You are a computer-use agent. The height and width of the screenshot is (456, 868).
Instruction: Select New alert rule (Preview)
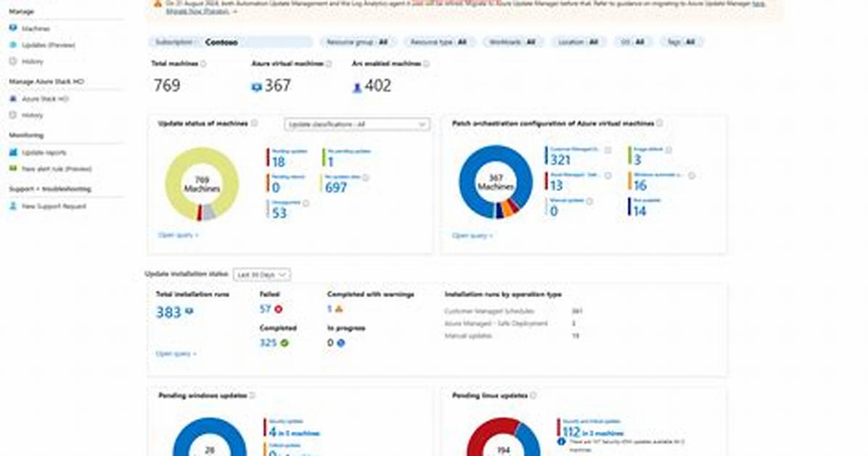pyautogui.click(x=57, y=169)
